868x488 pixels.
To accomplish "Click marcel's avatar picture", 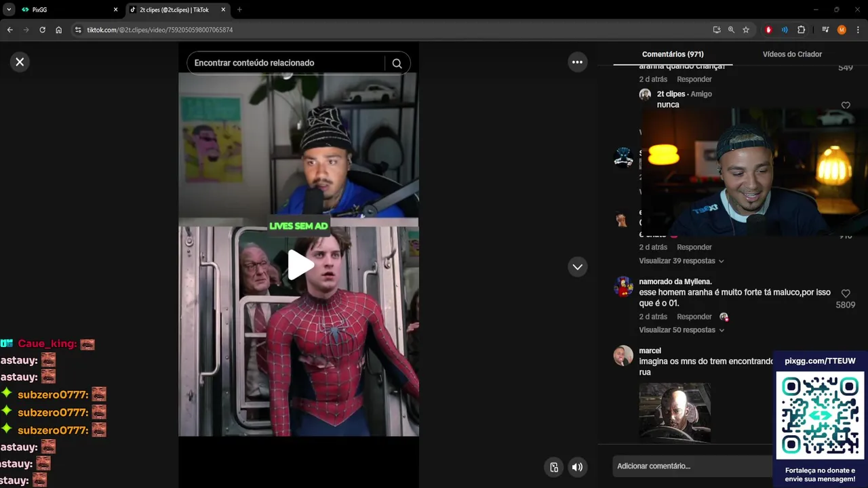I will pyautogui.click(x=623, y=355).
